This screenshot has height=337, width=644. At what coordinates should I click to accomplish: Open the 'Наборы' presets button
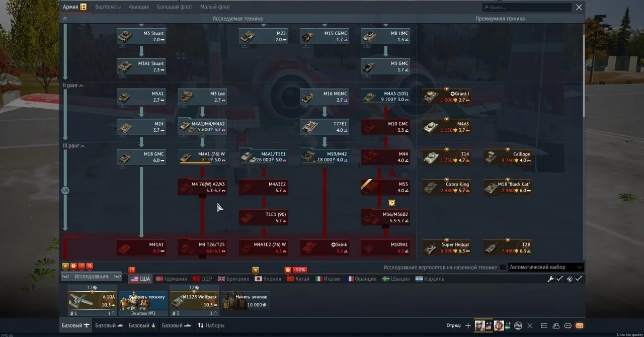tap(211, 325)
